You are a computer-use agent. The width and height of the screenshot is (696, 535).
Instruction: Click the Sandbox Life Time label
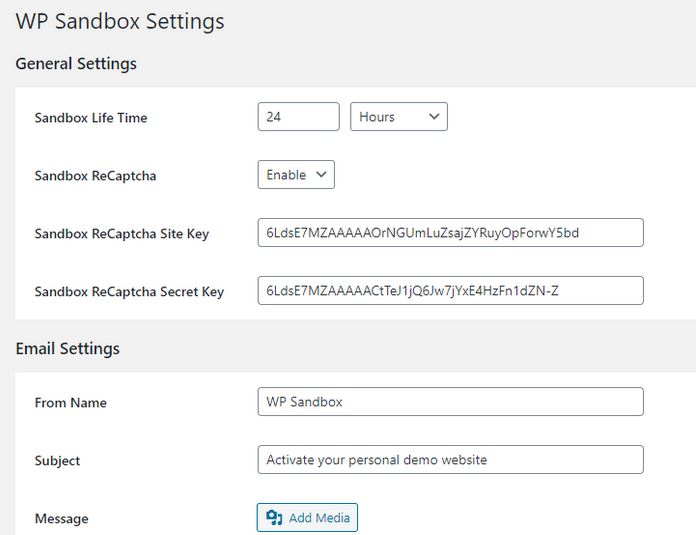coord(91,118)
